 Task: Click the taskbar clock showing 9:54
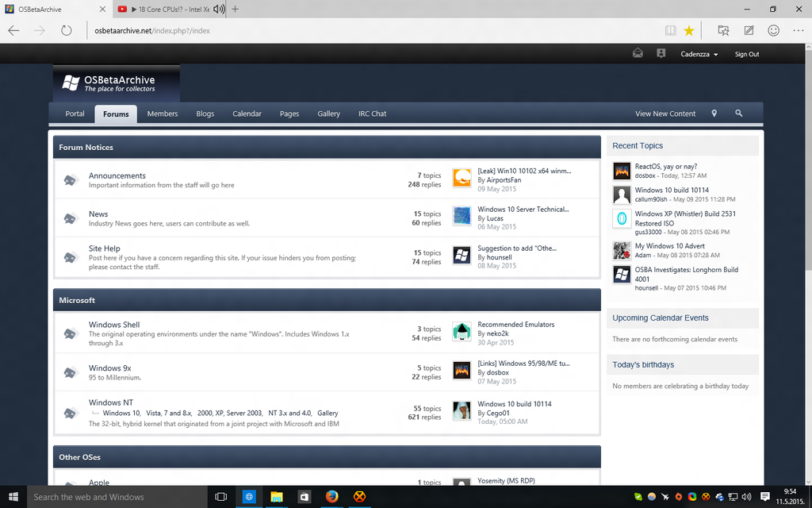point(790,497)
